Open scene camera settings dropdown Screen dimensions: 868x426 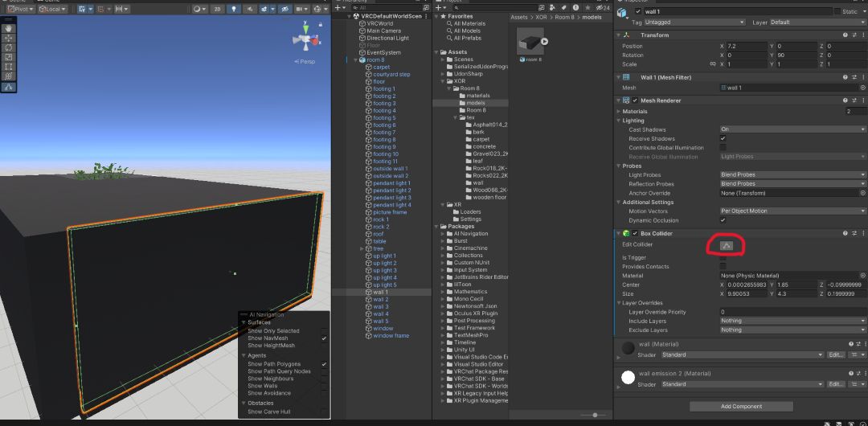point(301,9)
